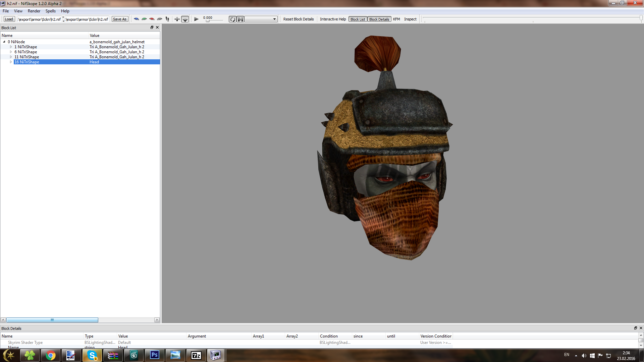Click the load file path field

coord(40,19)
